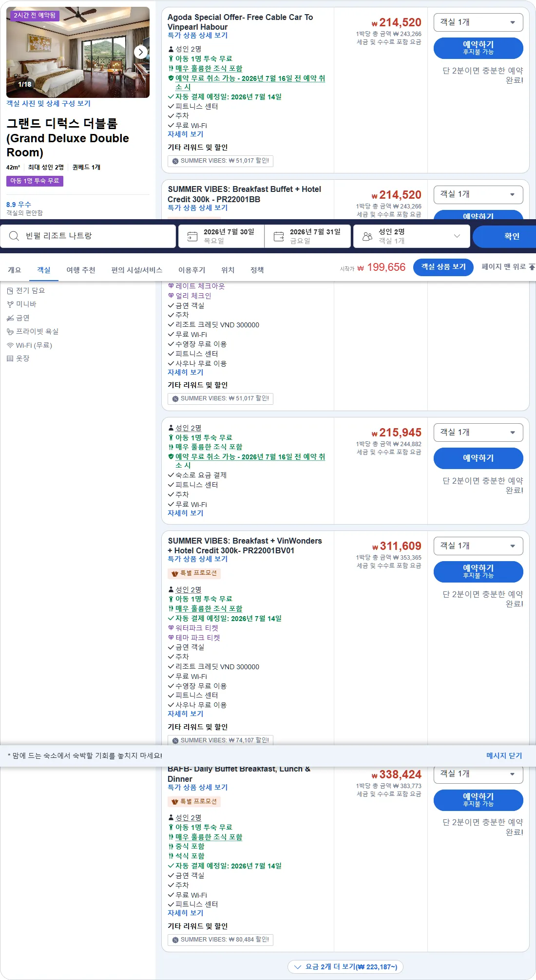Click the Wi-Fi (무료) amenity icon

(x=10, y=345)
